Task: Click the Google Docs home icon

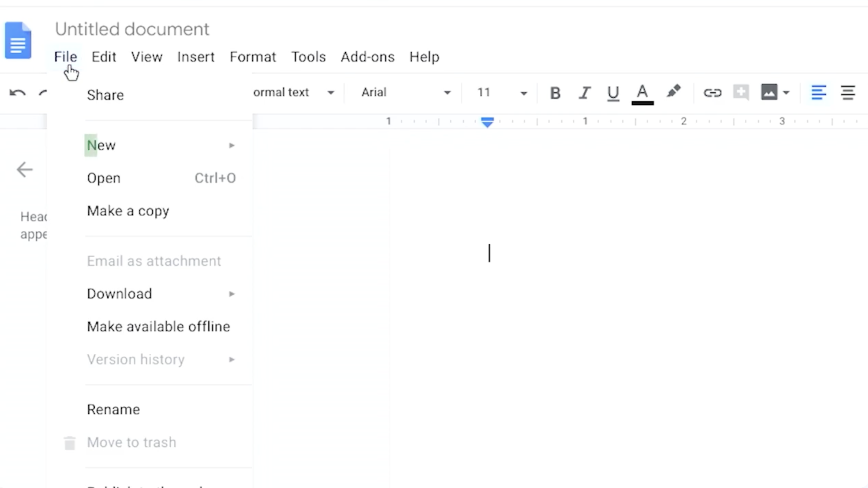Action: (18, 40)
